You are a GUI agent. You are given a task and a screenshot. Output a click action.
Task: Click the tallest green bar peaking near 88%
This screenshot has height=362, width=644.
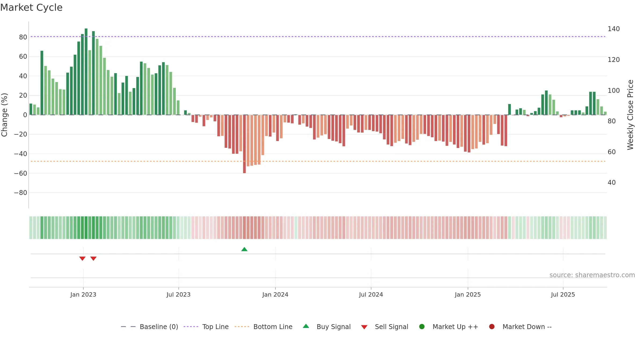(x=86, y=72)
